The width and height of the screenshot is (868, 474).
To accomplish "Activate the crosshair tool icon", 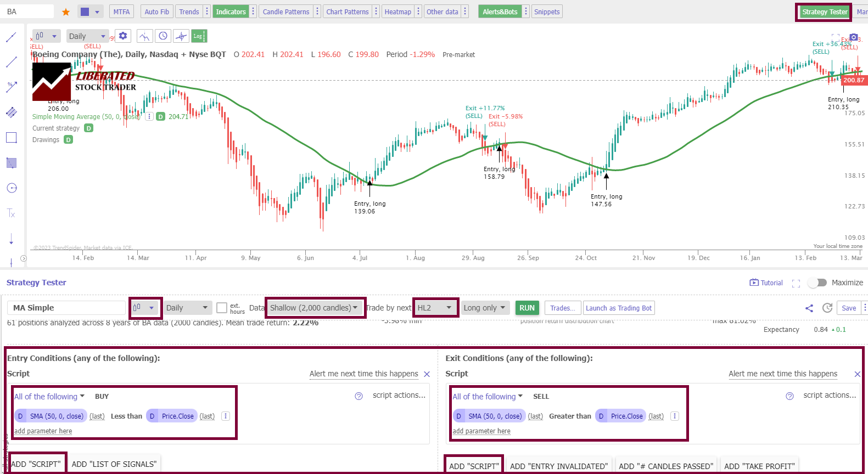I will click(x=181, y=36).
